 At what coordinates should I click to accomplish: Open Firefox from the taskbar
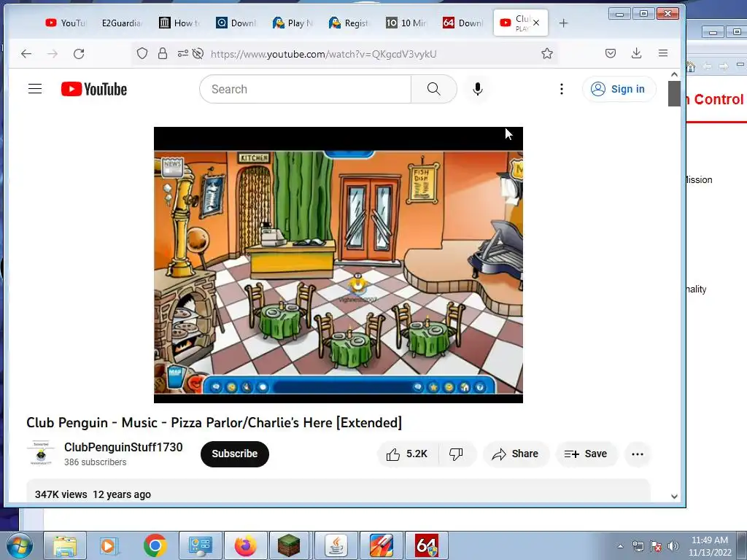coord(245,545)
